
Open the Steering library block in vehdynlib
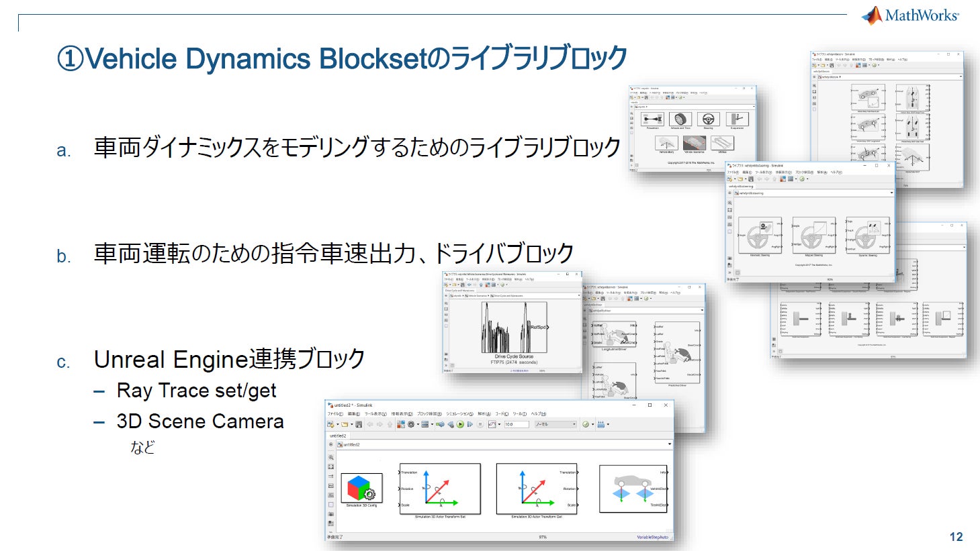[709, 119]
